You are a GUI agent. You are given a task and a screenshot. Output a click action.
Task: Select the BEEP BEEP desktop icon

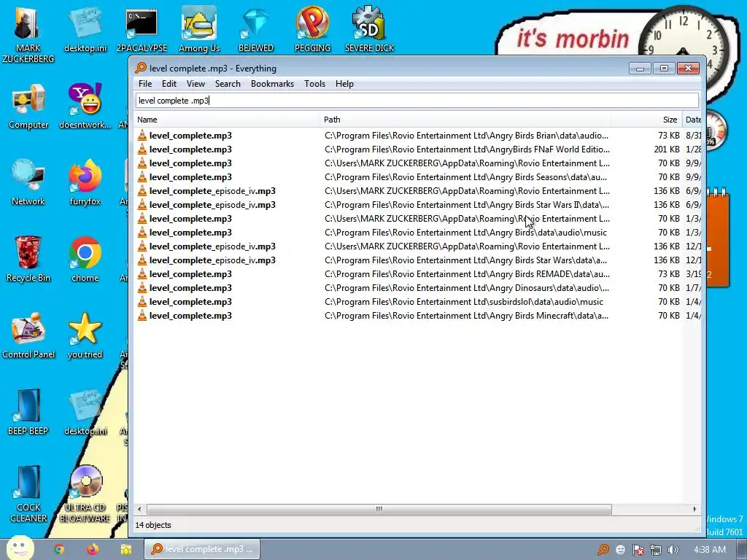pos(28,413)
